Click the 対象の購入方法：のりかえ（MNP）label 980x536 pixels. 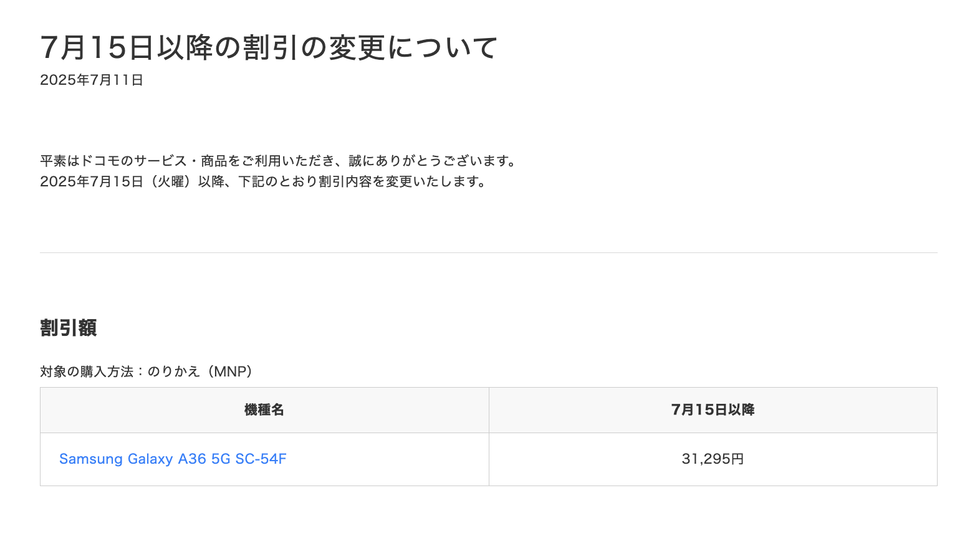(147, 371)
